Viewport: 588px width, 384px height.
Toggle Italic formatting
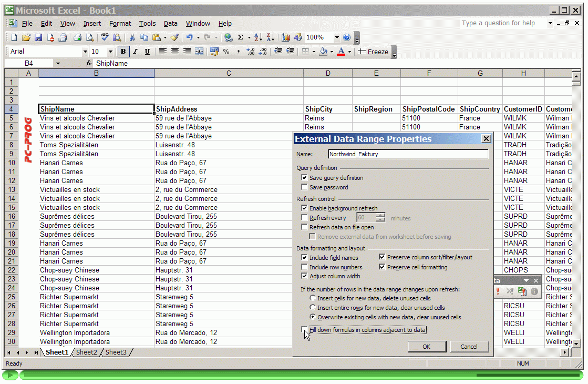(135, 52)
